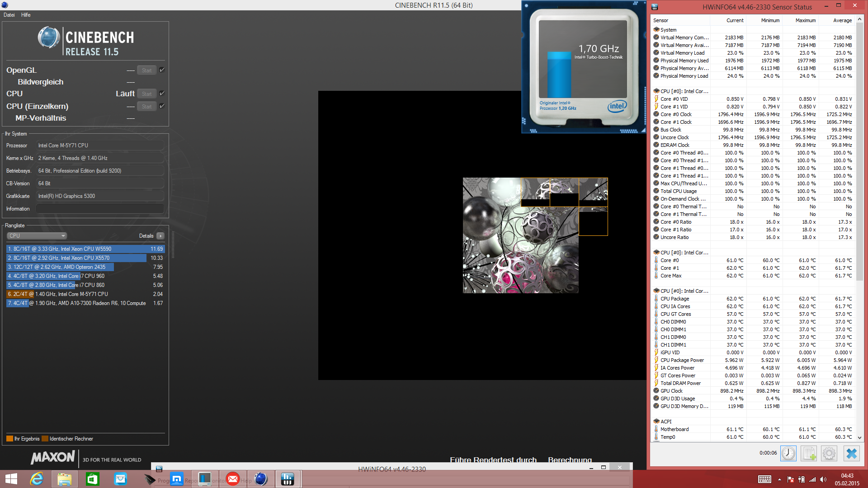Viewport: 868px width, 488px height.
Task: Click the GPU Clock gauge icon
Action: pos(656,391)
